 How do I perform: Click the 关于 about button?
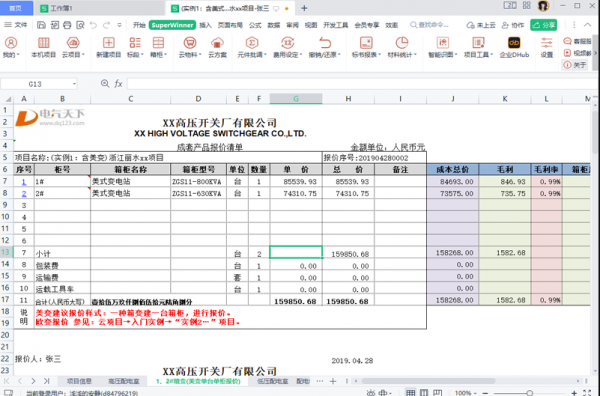576,65
